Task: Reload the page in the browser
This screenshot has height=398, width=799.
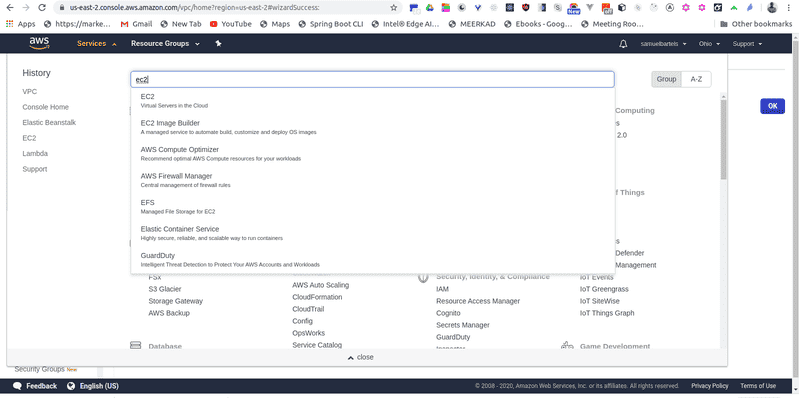Action: pyautogui.click(x=42, y=8)
